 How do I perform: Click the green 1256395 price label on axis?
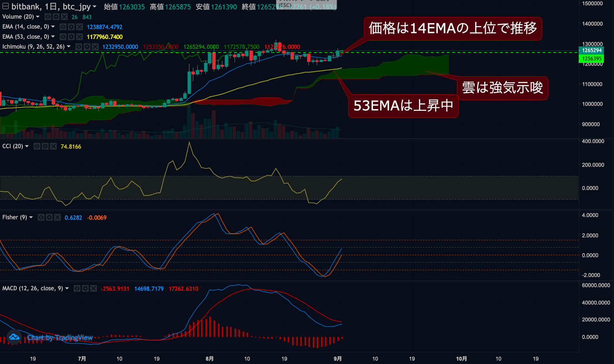[591, 59]
